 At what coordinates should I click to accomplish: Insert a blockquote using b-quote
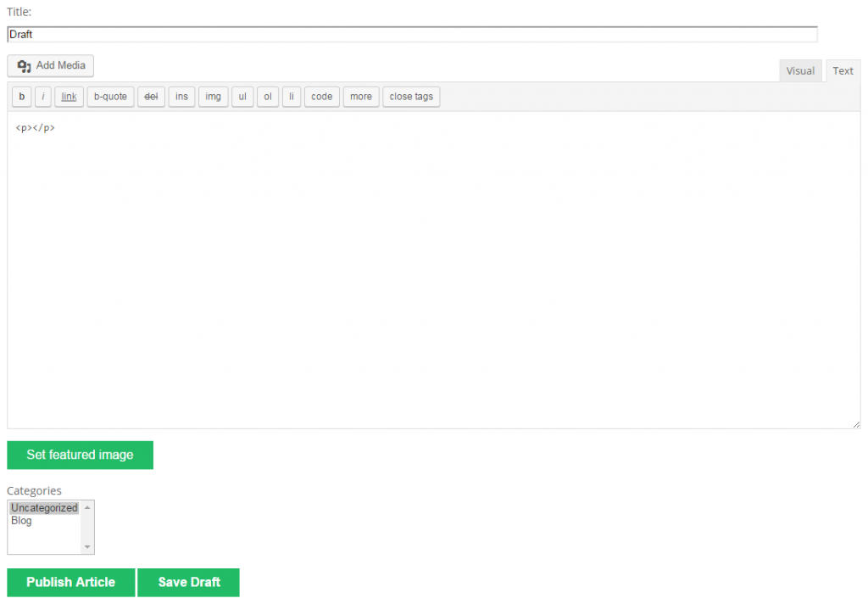(x=109, y=96)
